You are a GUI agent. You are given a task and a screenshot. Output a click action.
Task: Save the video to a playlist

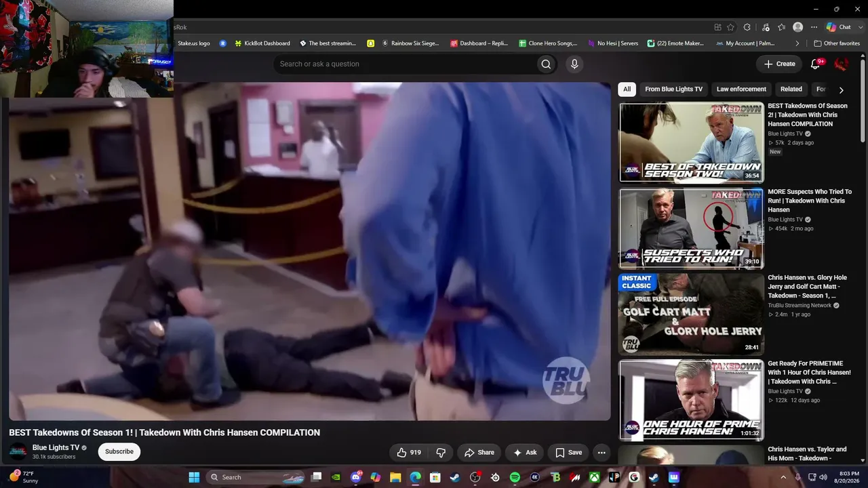click(568, 452)
